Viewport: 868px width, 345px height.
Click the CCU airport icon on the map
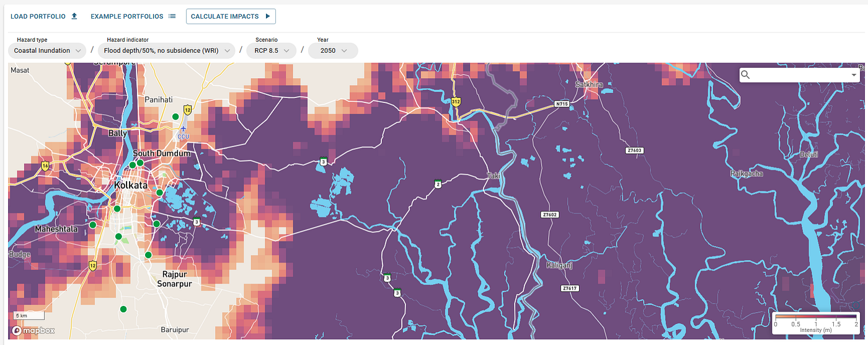(183, 128)
